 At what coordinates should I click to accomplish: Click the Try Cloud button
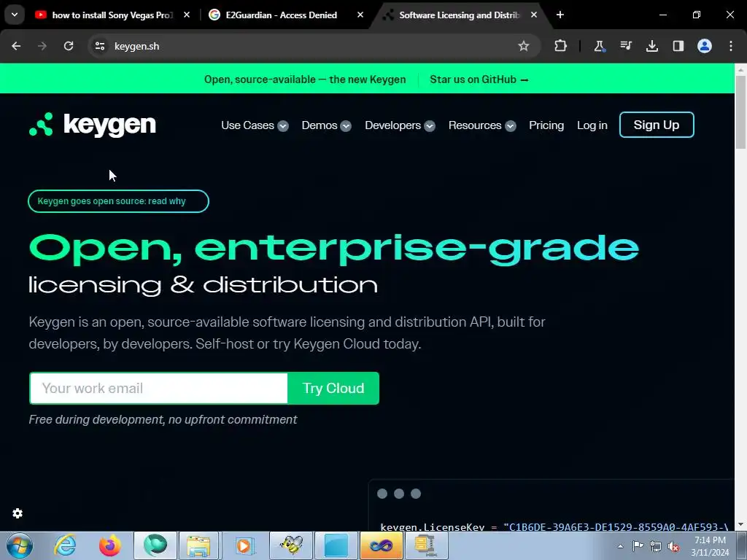[x=333, y=388]
